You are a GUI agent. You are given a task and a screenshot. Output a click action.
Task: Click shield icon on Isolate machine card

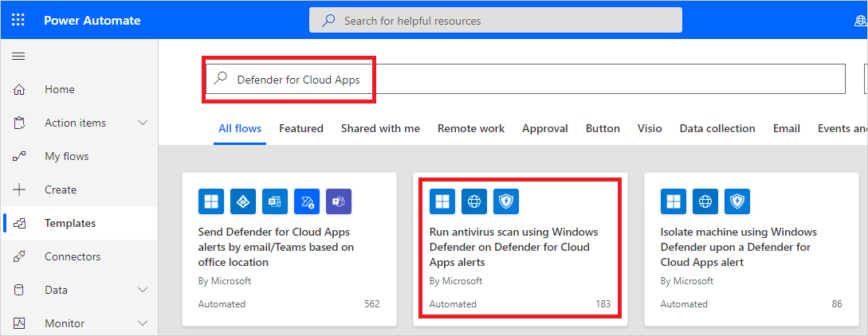737,201
